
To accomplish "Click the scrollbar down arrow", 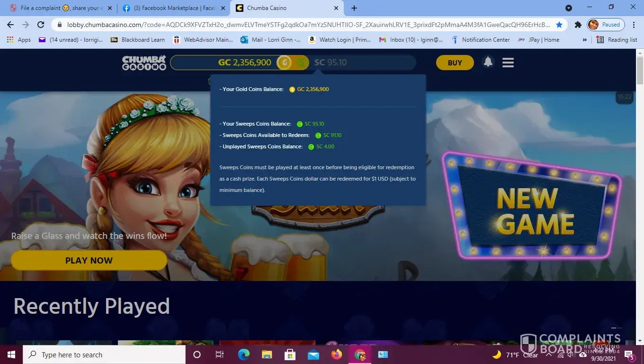I will coord(640,341).
